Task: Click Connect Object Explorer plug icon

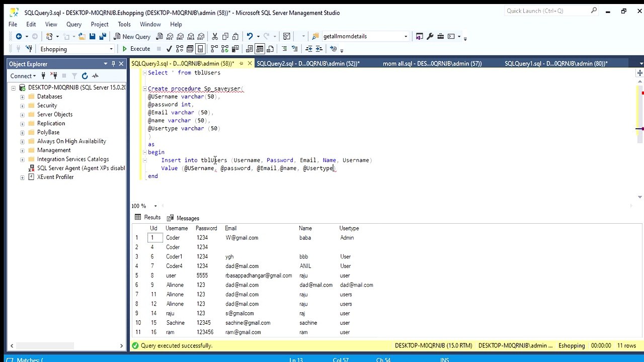Action: pyautogui.click(x=43, y=76)
